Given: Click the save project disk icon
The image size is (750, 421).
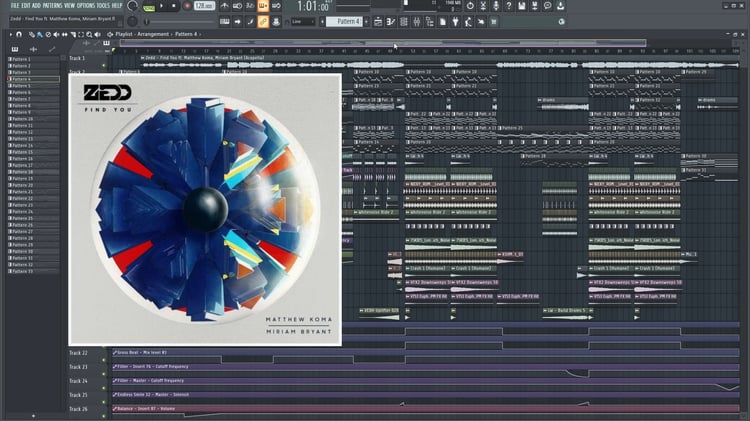Looking at the screenshot, I should coord(522,6).
